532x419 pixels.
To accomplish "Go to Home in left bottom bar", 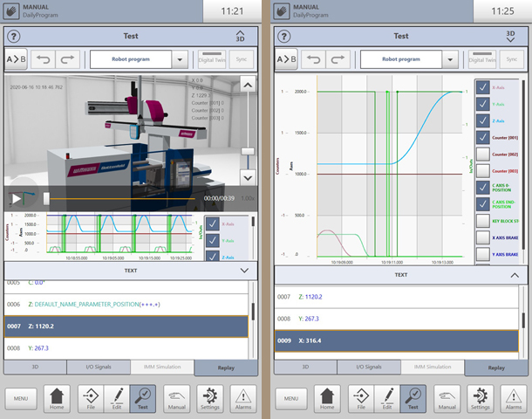I will [x=57, y=399].
